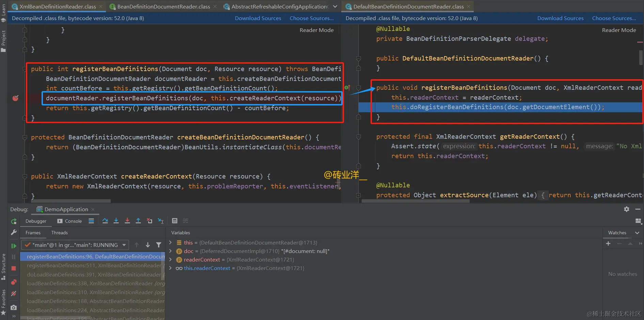Select the next frame down arrow
Image resolution: width=644 pixels, height=320 pixels.
[x=148, y=245]
